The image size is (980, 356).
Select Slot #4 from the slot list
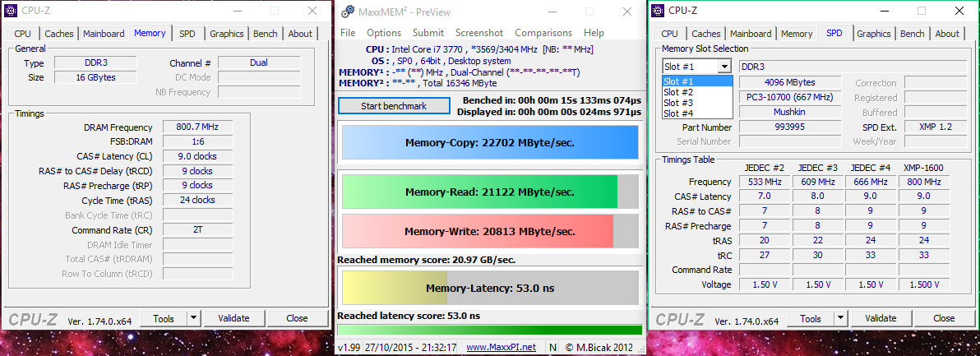coord(697,113)
